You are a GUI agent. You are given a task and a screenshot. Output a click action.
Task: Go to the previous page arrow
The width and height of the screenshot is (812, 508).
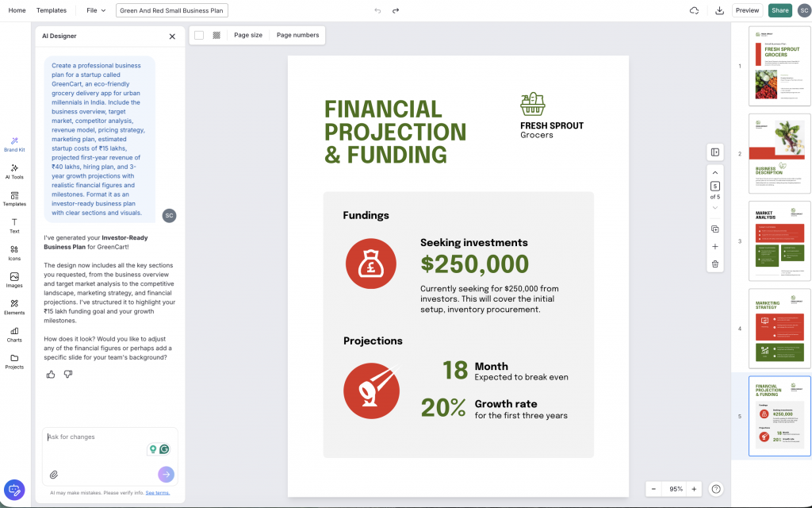[x=715, y=172]
